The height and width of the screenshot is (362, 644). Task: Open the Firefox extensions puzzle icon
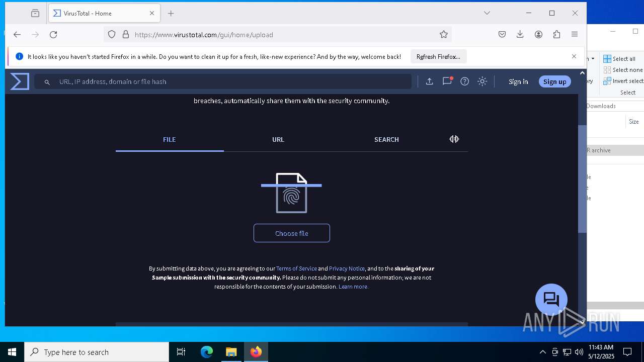556,34
